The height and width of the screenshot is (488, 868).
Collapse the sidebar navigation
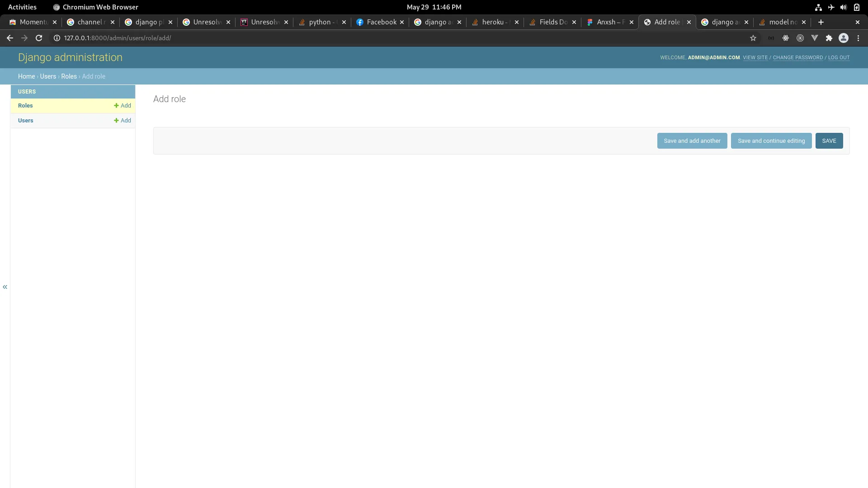coord(5,287)
